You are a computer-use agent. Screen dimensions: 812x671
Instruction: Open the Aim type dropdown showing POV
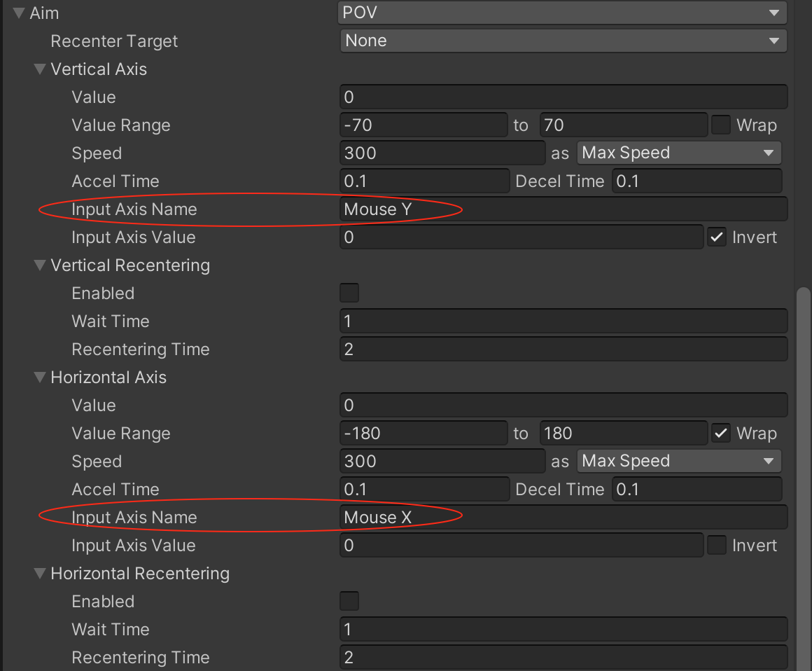(x=563, y=13)
